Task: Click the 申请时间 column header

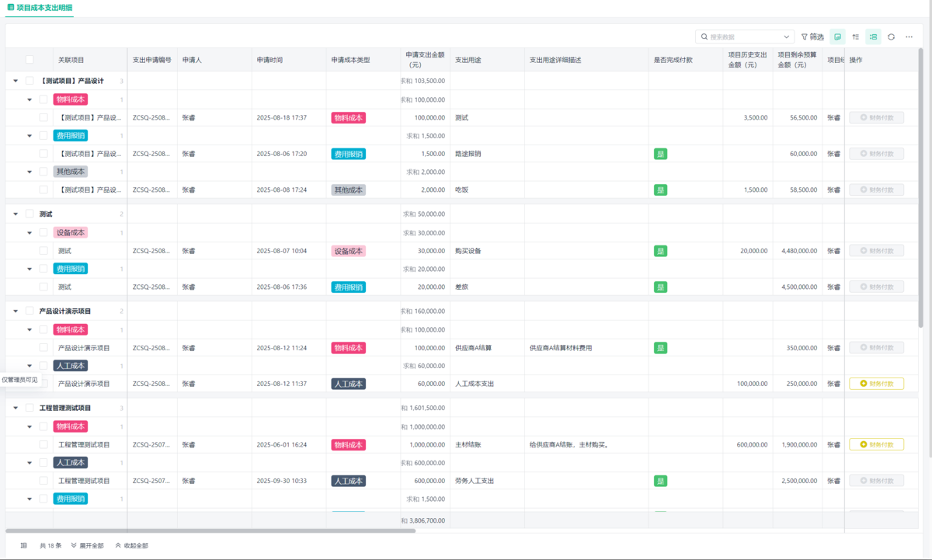Action: (x=270, y=60)
